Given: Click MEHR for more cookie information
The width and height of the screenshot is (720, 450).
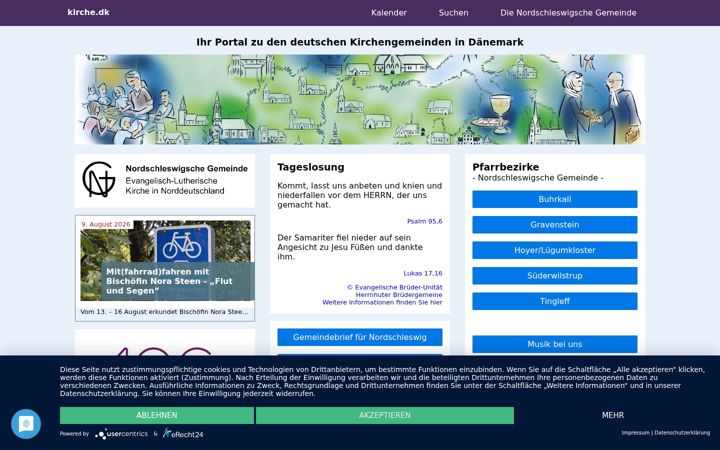Looking at the screenshot, I should [x=613, y=415].
